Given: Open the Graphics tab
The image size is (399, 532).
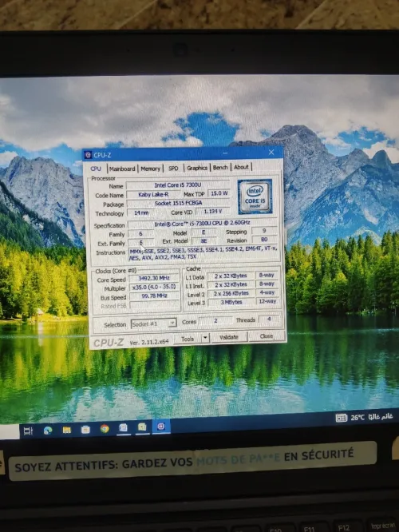Looking at the screenshot, I should tap(197, 168).
